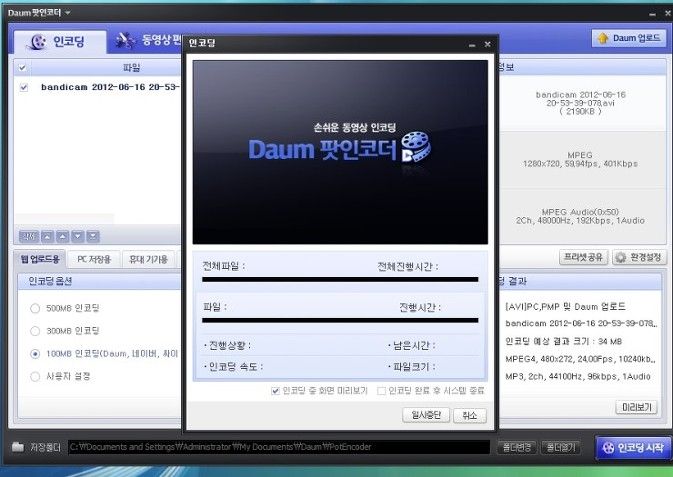Viewport: 673px width, 477px height.
Task: Uncheck the bandicam 2012-06-16 file checkbox
Action: coord(24,87)
